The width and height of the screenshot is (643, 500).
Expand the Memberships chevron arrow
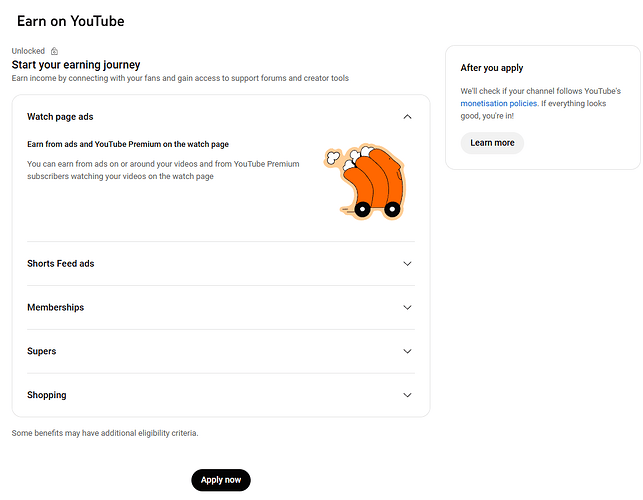[407, 308]
